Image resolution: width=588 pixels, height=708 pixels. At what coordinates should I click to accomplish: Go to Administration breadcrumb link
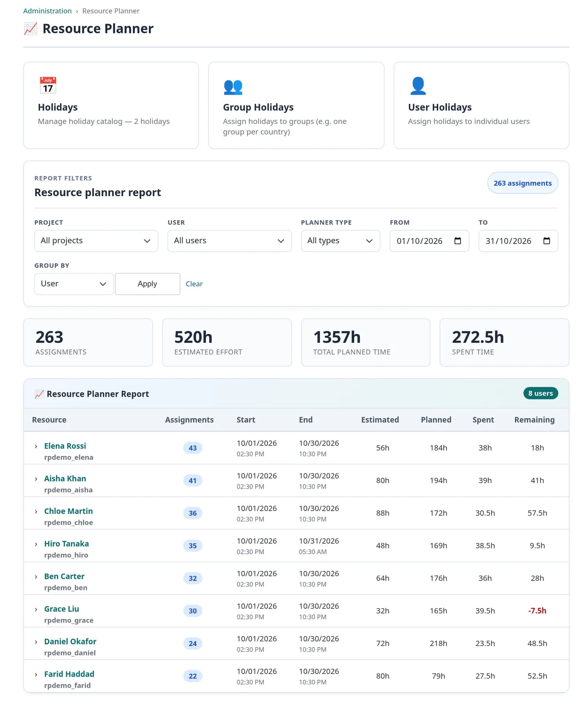pyautogui.click(x=47, y=11)
